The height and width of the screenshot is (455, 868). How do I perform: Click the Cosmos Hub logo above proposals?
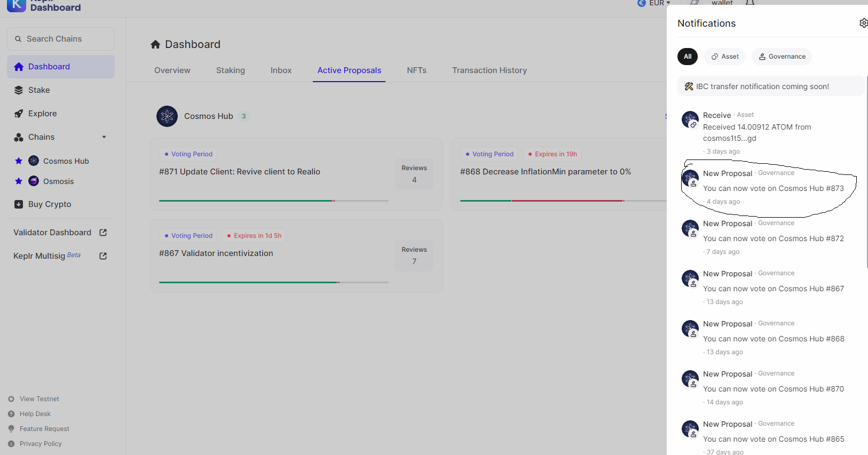pyautogui.click(x=167, y=116)
